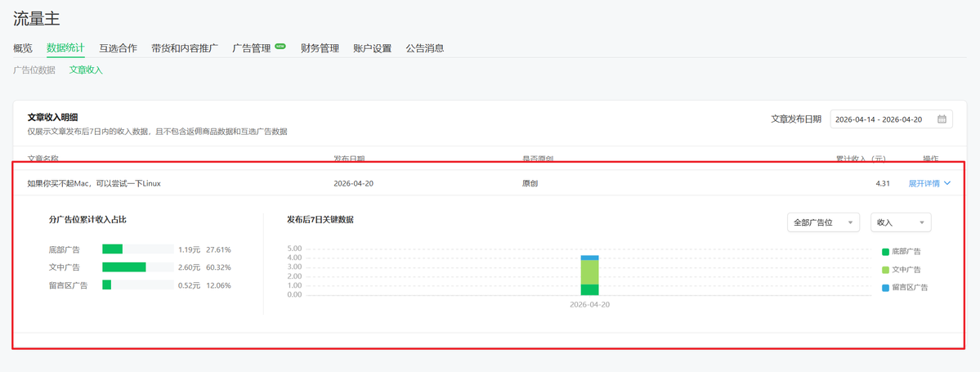Click the cumulative income value 4.31
Image resolution: width=980 pixels, height=372 pixels.
[x=883, y=183]
